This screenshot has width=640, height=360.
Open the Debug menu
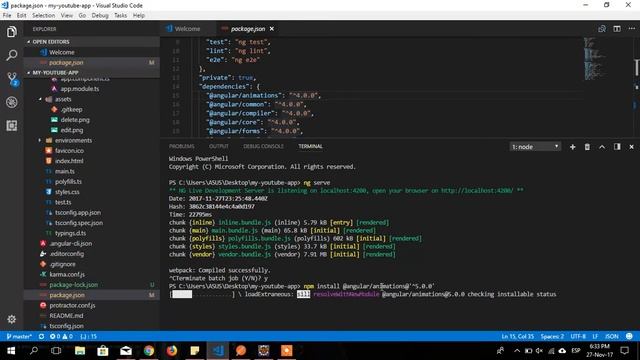100,16
